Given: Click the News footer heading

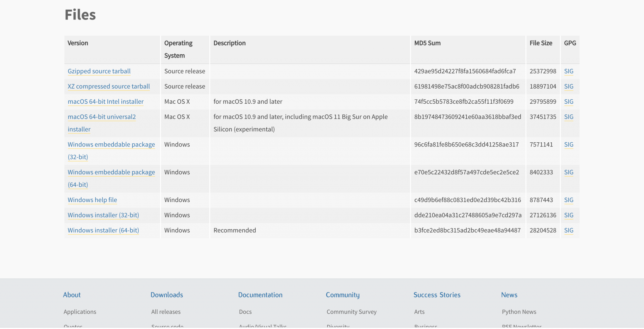Looking at the screenshot, I should [509, 295].
